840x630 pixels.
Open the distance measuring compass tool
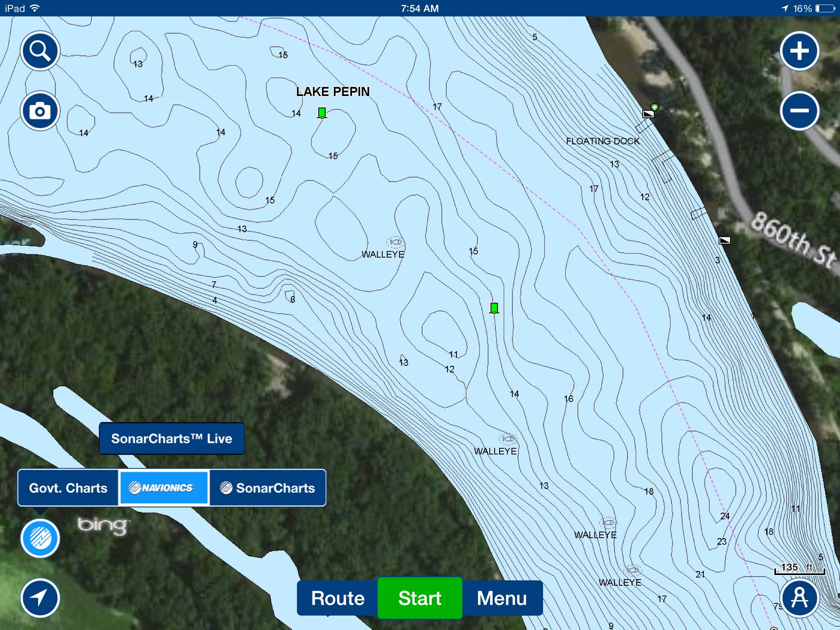click(799, 598)
